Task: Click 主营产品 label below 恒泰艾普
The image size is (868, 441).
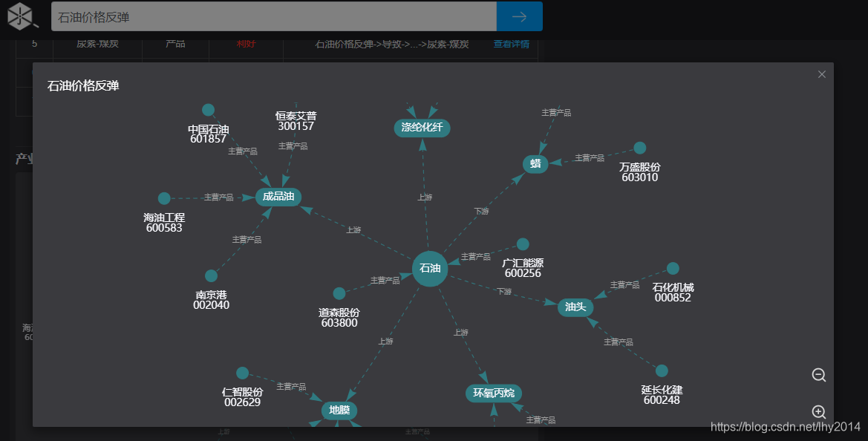Action: [x=293, y=146]
